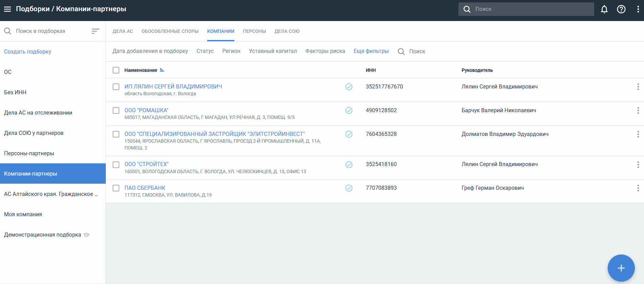644x284 pixels.
Task: Select the ООО "СТРОЙТЕХ" row checkbox
Action: pyautogui.click(x=116, y=165)
